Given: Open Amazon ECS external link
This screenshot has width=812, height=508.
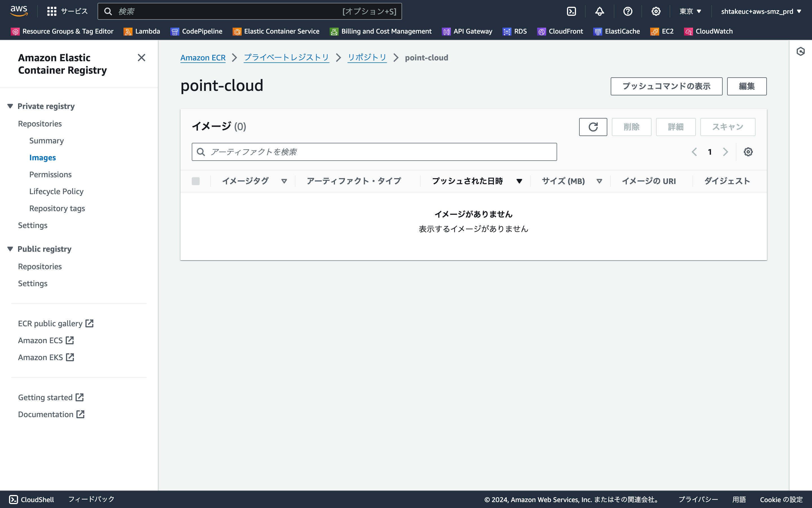Looking at the screenshot, I should [46, 340].
